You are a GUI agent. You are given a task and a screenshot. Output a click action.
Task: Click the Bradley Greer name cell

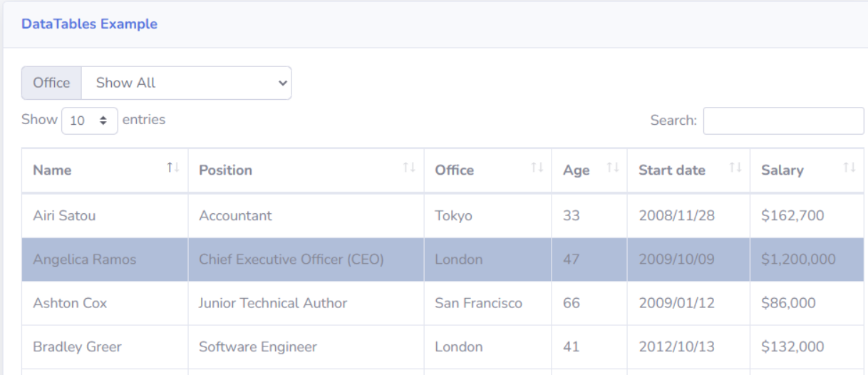[77, 347]
